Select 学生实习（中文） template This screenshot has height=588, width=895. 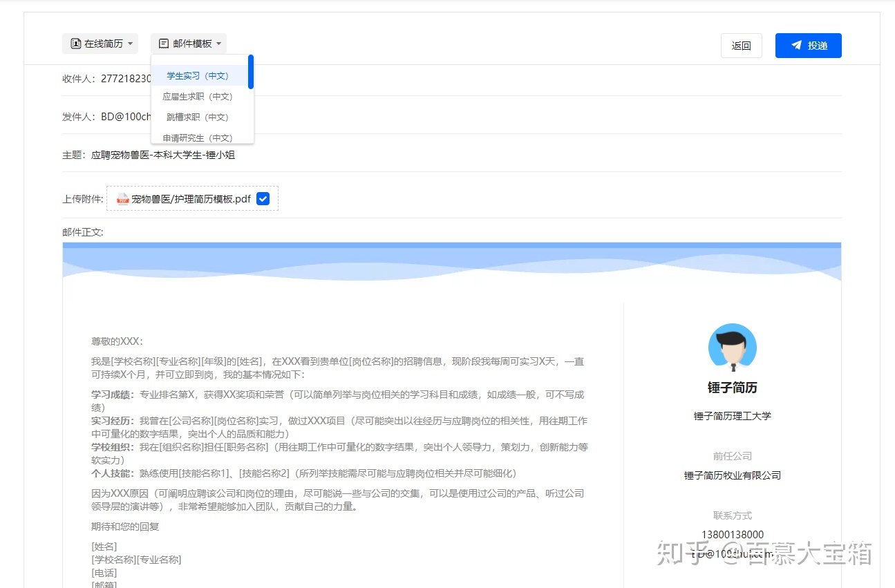pos(199,75)
